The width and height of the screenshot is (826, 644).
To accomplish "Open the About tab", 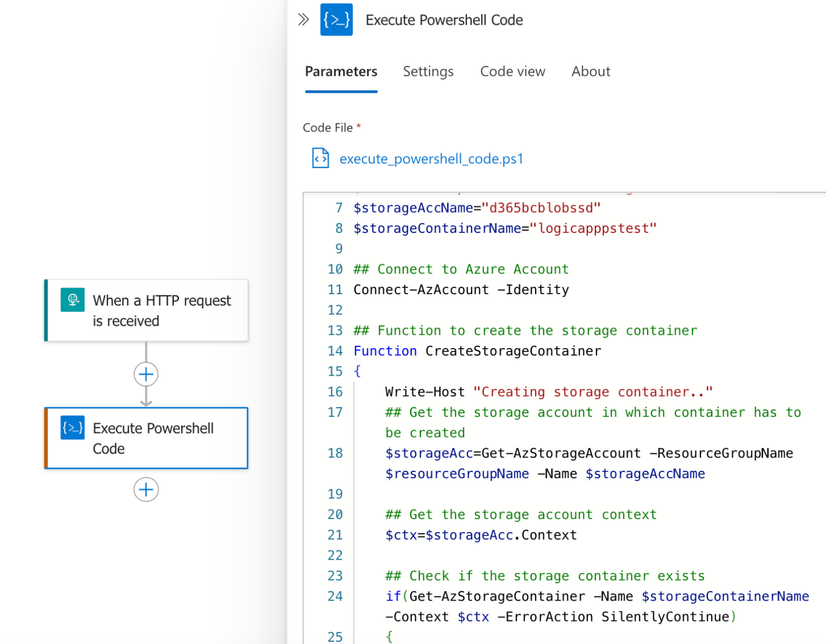I will coord(591,72).
